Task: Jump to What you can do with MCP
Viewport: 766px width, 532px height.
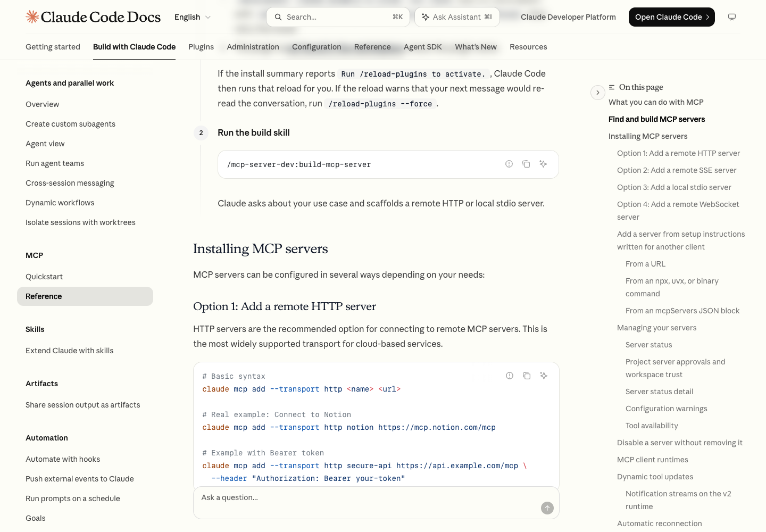Action: (656, 102)
